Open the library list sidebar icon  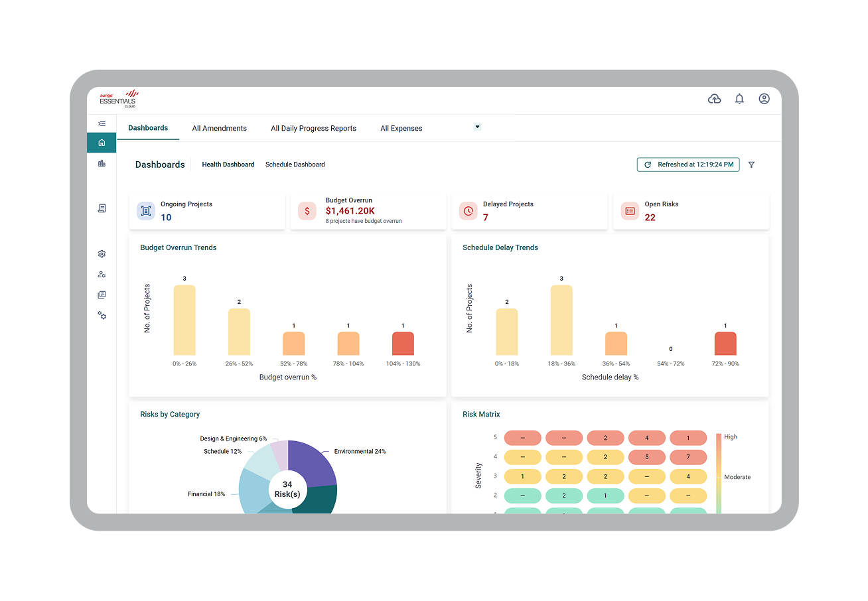(x=102, y=295)
